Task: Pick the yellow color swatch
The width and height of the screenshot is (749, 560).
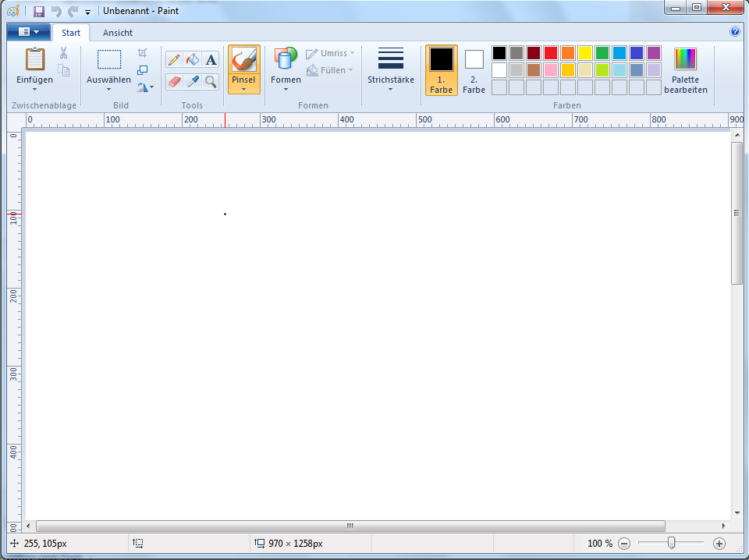Action: coord(585,53)
